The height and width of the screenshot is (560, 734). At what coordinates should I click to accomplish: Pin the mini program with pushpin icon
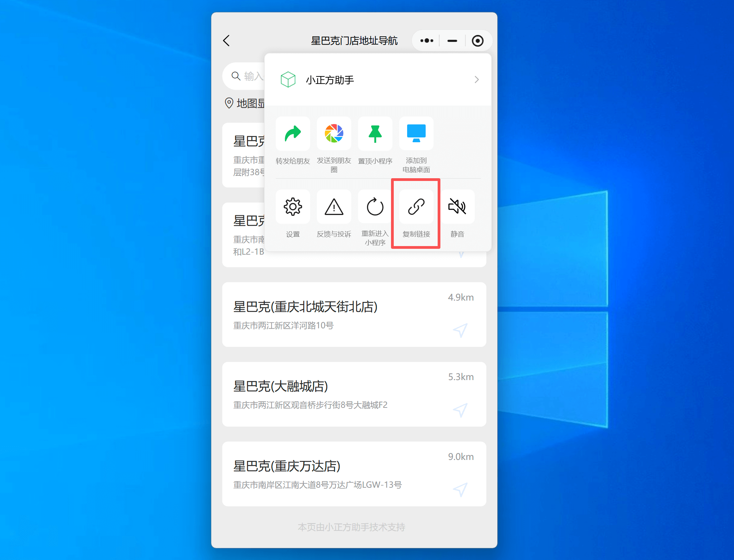tap(375, 134)
